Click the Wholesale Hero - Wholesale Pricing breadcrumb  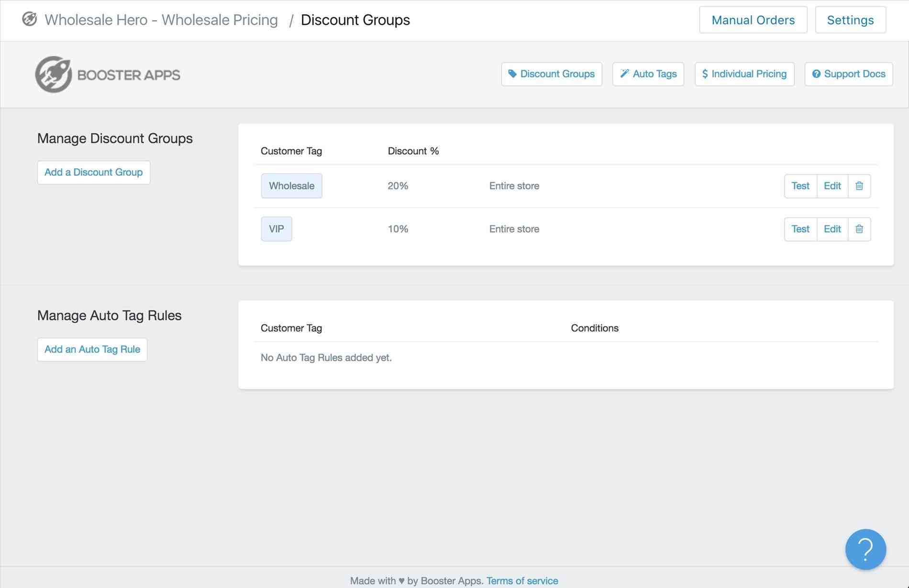coord(161,20)
